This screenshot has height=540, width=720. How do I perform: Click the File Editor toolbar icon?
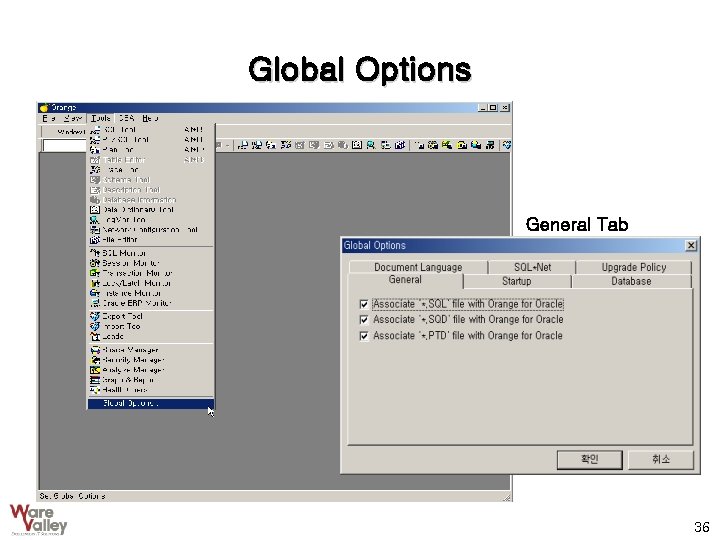pyautogui.click(x=400, y=145)
